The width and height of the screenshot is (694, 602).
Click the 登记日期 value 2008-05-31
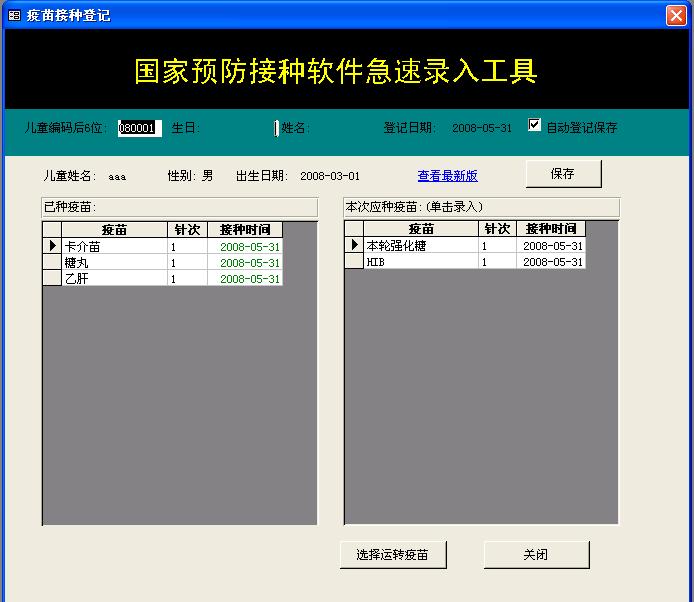point(481,128)
